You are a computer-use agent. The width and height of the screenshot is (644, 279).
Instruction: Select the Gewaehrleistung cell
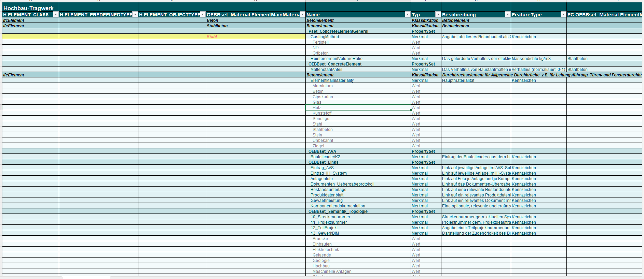[358, 201]
